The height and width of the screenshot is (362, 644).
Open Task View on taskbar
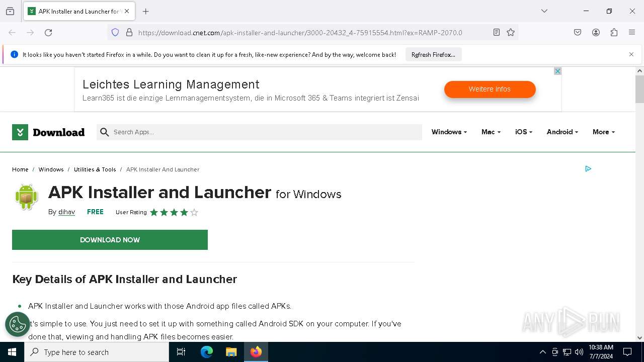pos(181,352)
